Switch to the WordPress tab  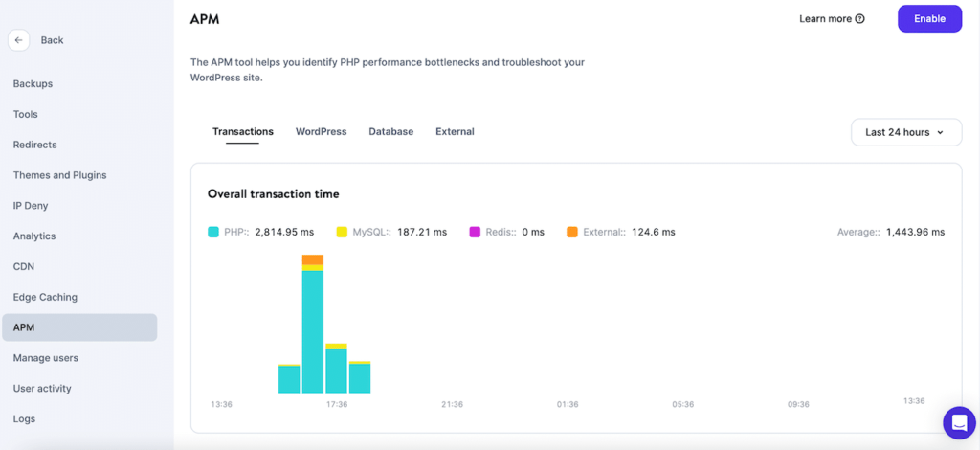coord(321,132)
